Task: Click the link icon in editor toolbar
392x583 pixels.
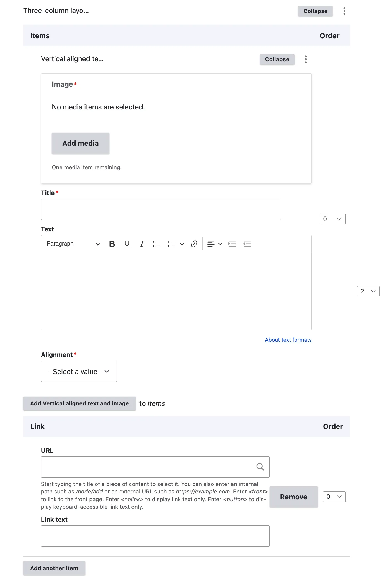Action: click(194, 244)
